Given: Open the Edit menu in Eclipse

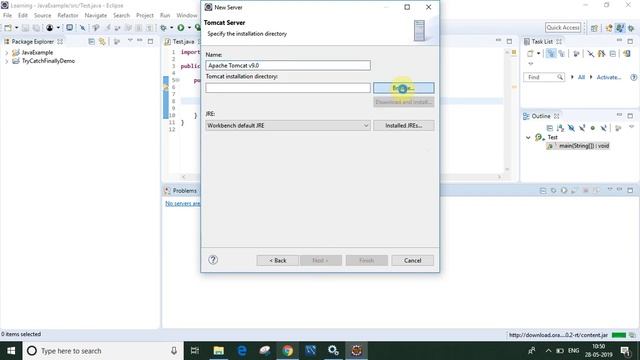Looking at the screenshot, I should 23,15.
